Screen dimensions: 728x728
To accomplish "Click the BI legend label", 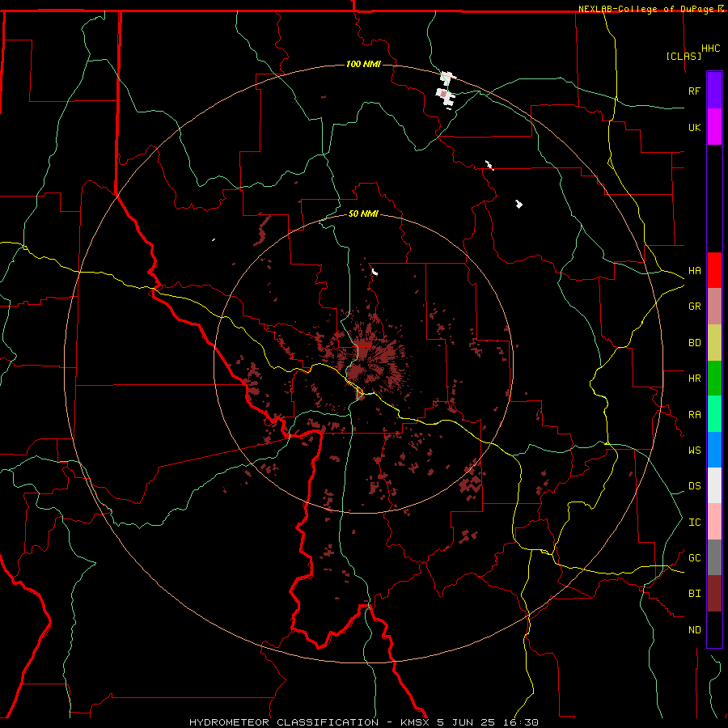I will point(694,594).
